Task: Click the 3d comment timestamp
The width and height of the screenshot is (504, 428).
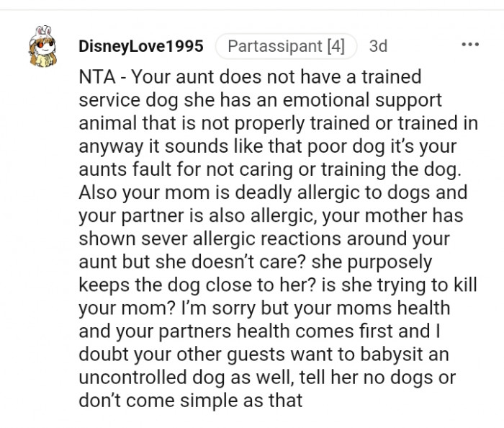Action: point(377,47)
